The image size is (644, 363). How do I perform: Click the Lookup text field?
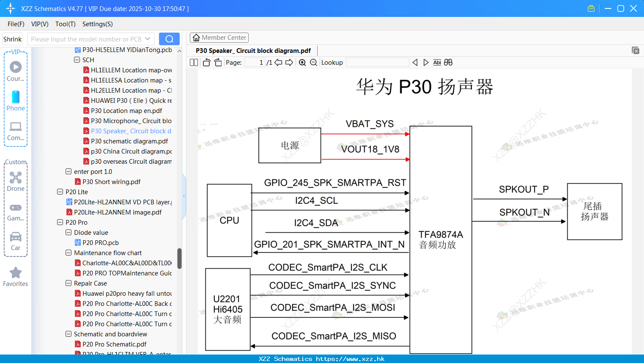pyautogui.click(x=378, y=62)
